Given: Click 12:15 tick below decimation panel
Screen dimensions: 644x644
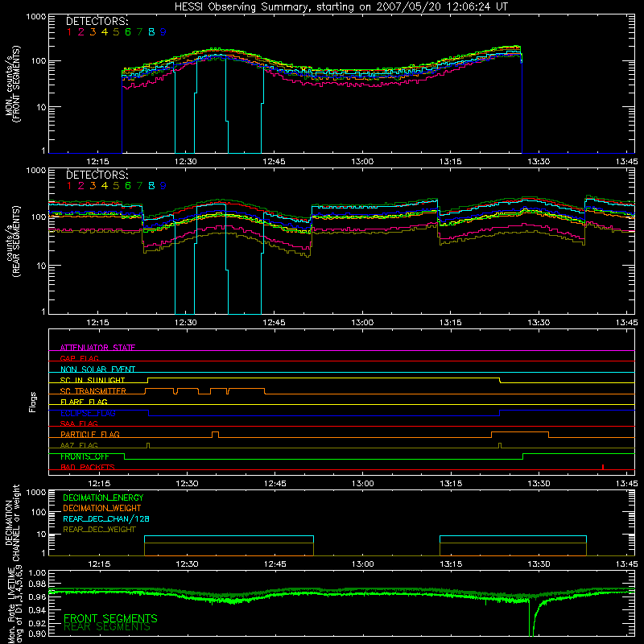Looking at the screenshot, I should pos(99,564).
